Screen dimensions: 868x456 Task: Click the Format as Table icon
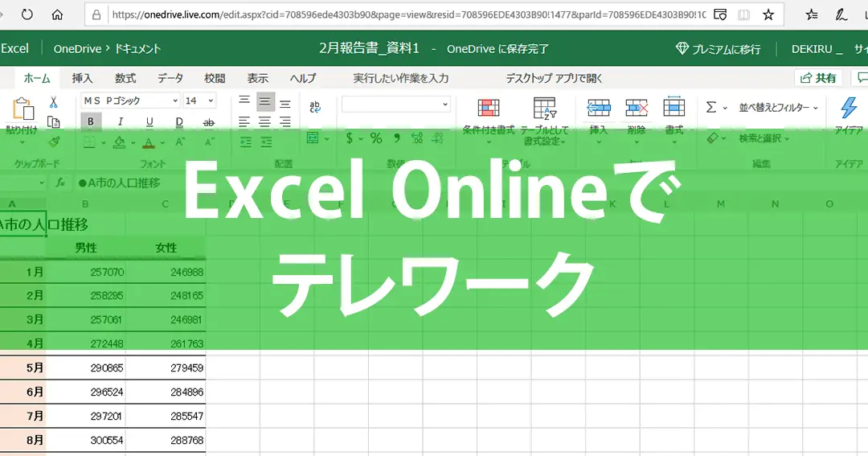tap(545, 108)
